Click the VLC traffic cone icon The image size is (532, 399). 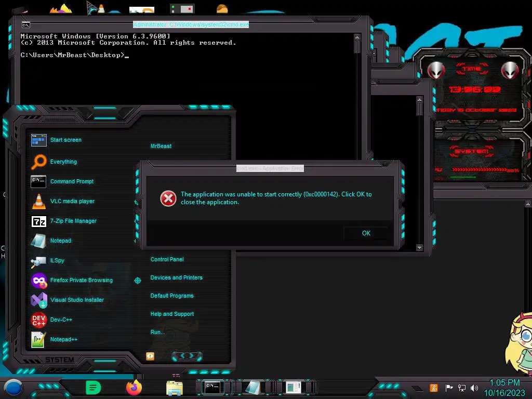click(x=38, y=201)
